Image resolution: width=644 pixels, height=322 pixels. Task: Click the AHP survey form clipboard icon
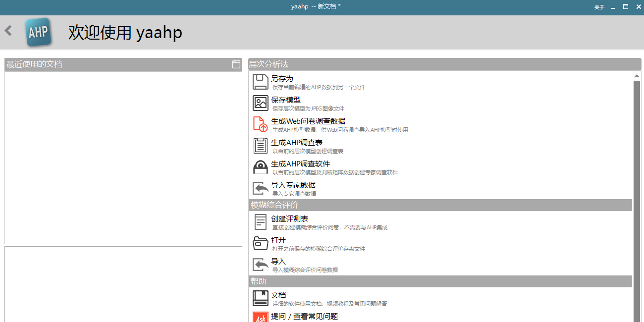[261, 146]
